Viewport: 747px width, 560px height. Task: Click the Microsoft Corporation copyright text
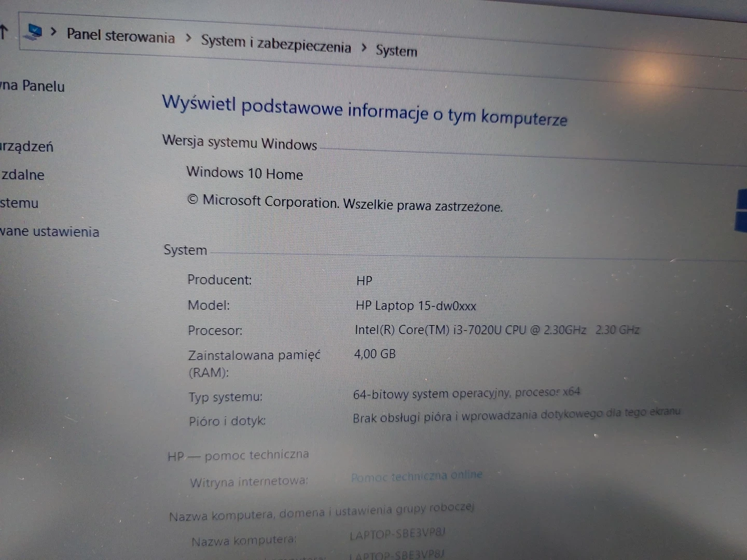coord(345,203)
